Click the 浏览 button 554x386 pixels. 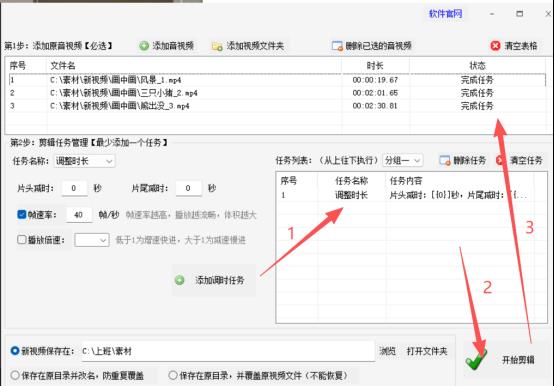[x=387, y=351]
